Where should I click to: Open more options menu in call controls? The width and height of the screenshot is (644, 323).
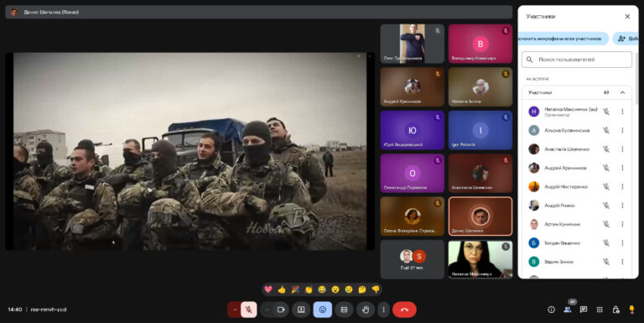click(383, 310)
